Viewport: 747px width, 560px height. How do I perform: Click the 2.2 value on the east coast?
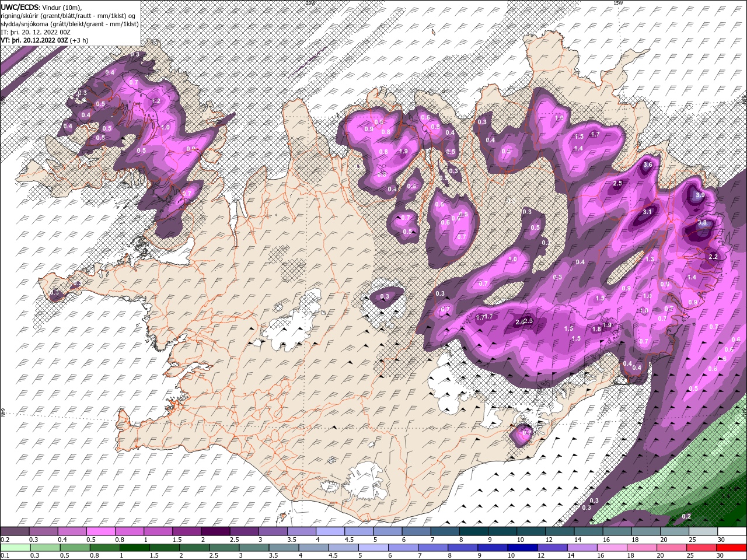click(x=713, y=257)
